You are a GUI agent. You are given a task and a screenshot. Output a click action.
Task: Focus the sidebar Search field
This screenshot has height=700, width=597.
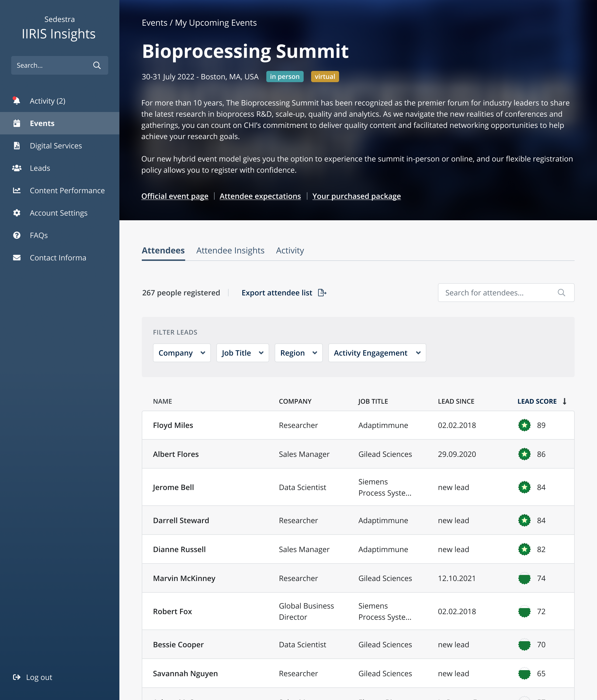[x=59, y=65]
